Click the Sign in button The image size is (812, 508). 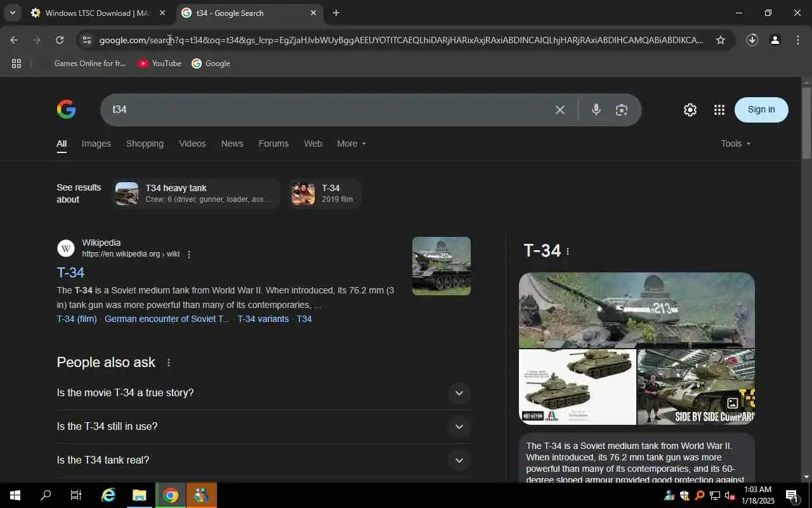761,110
